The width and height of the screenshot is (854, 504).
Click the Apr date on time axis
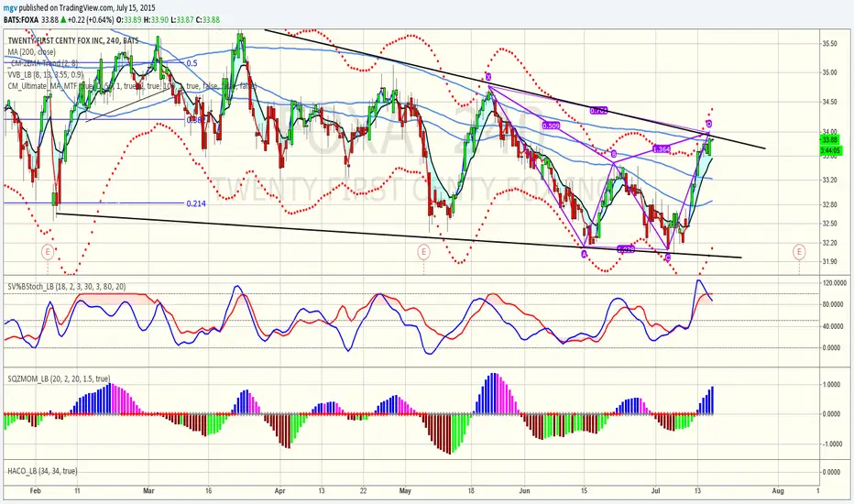click(280, 491)
